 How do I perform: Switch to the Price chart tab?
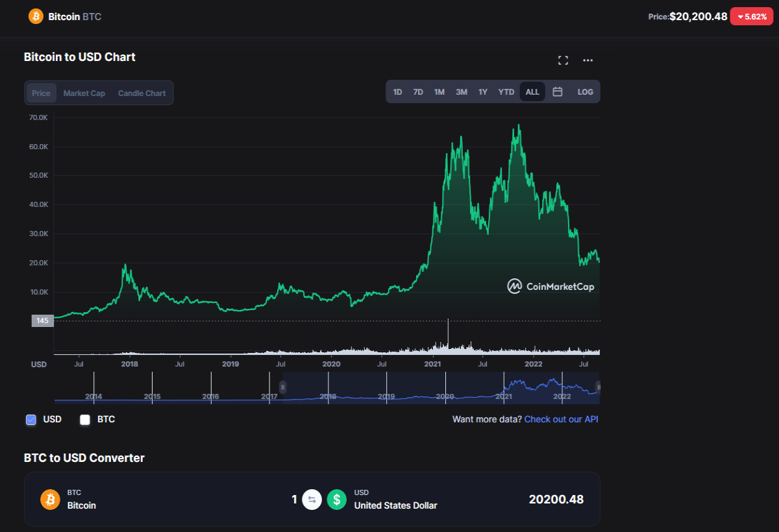click(x=41, y=93)
